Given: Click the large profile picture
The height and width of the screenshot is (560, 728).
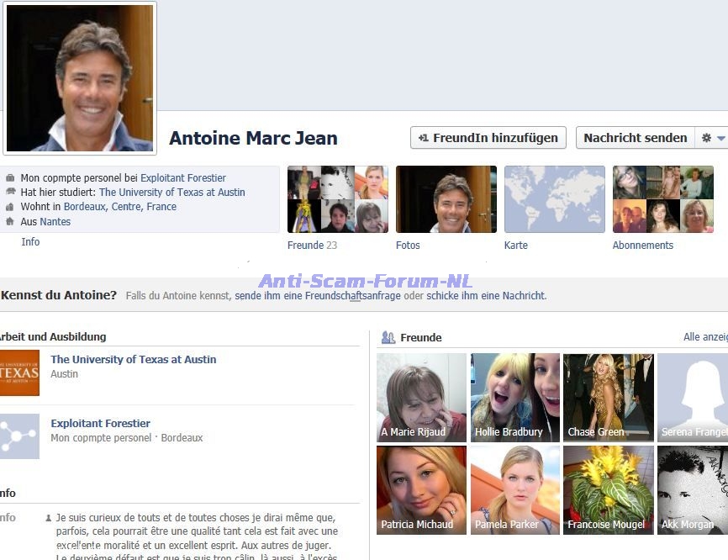Looking at the screenshot, I should click(x=80, y=77).
